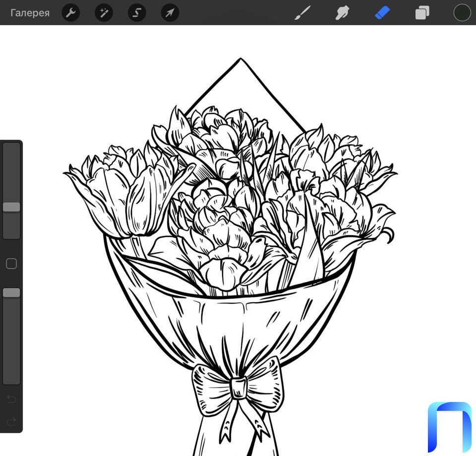Open the Галерея gallery view
This screenshot has height=456, width=476.
30,13
